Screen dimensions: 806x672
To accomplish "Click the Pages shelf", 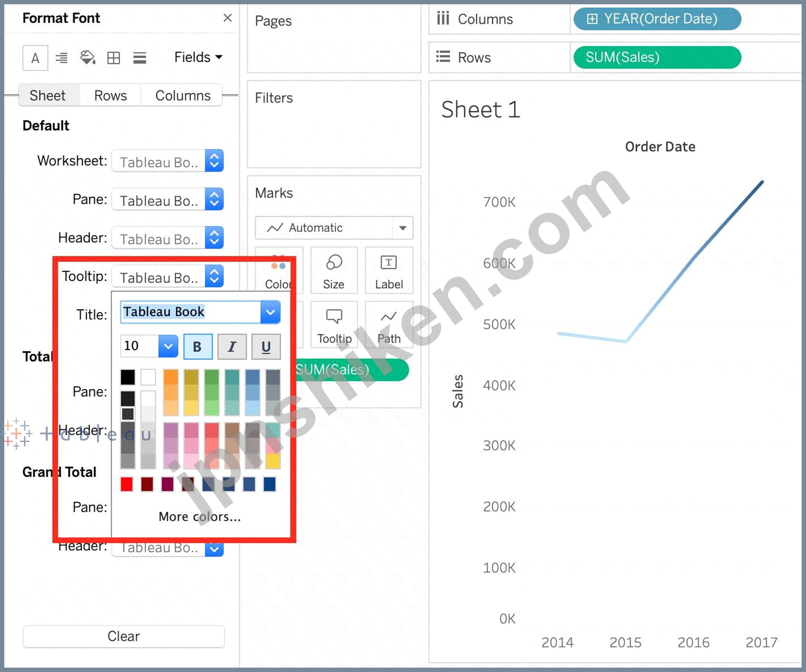I will coord(334,39).
